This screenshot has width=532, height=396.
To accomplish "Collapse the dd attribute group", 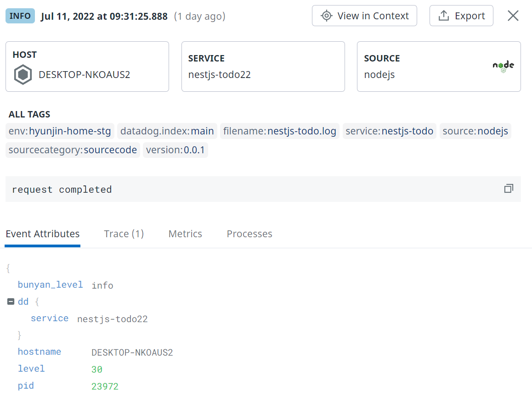I will [x=11, y=301].
